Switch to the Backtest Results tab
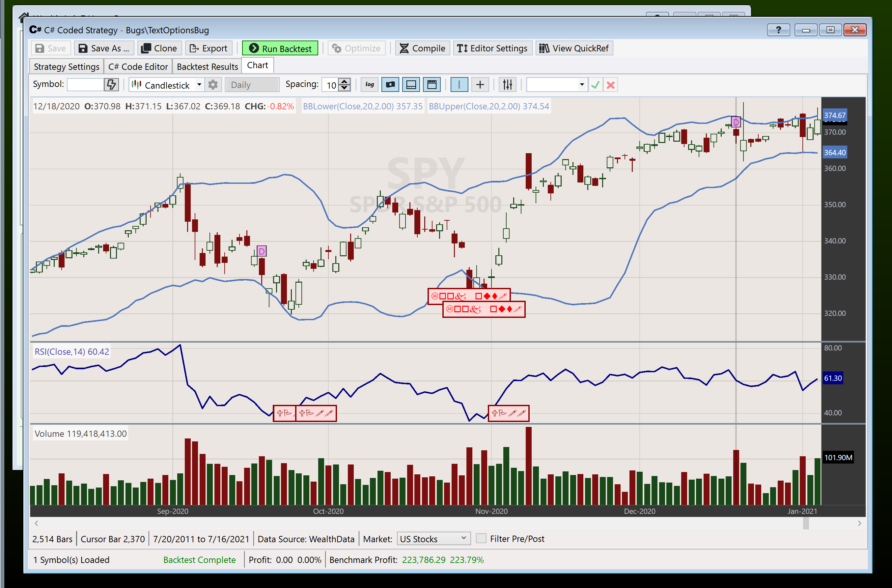Image resolution: width=892 pixels, height=588 pixels. click(207, 67)
